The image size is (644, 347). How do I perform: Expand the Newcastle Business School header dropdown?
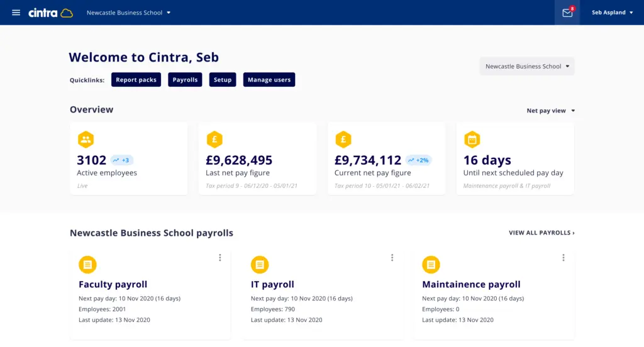tap(128, 13)
